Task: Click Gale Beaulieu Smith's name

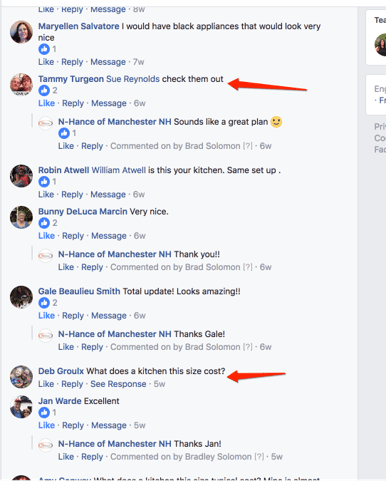Action: point(79,291)
